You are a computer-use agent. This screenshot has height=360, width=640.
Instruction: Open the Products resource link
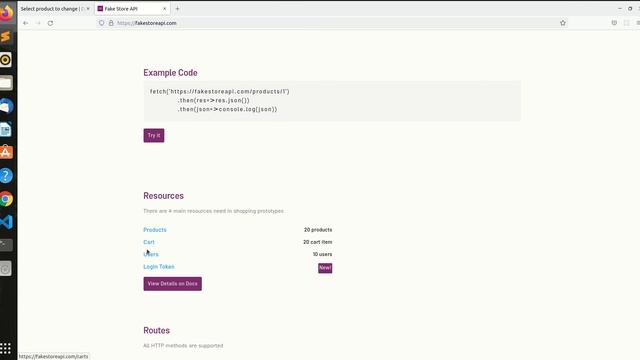155,230
